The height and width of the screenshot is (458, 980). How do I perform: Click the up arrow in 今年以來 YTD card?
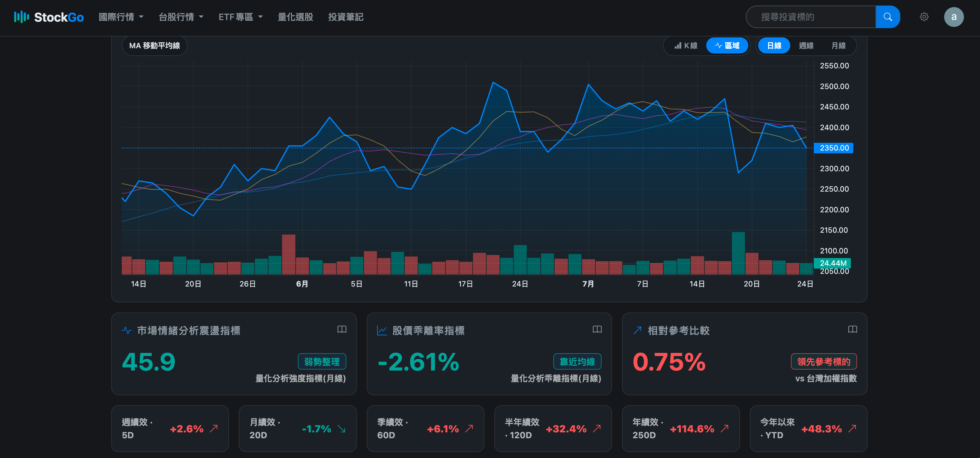[852, 428]
